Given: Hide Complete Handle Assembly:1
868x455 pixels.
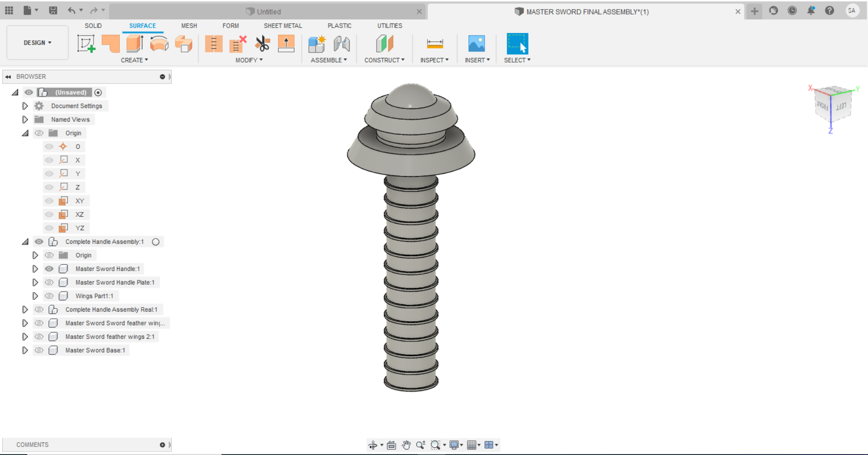Looking at the screenshot, I should [x=39, y=242].
